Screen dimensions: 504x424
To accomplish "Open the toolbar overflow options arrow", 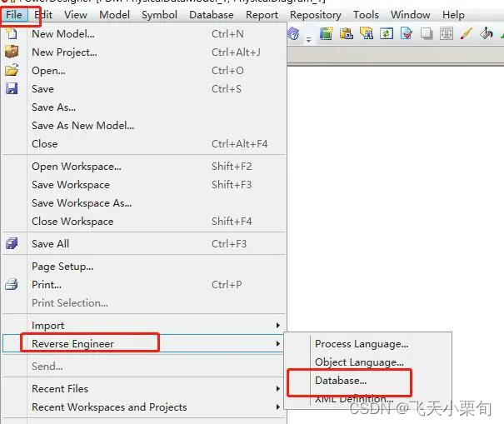I will 308,40.
